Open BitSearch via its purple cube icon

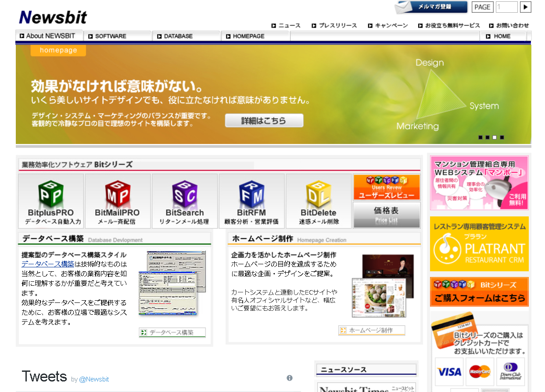184,193
